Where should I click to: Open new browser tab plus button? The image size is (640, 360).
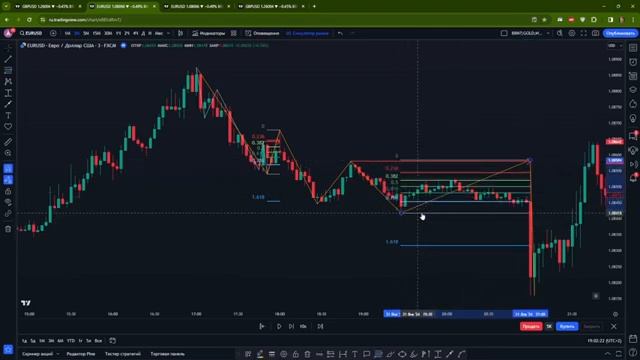coord(314,7)
